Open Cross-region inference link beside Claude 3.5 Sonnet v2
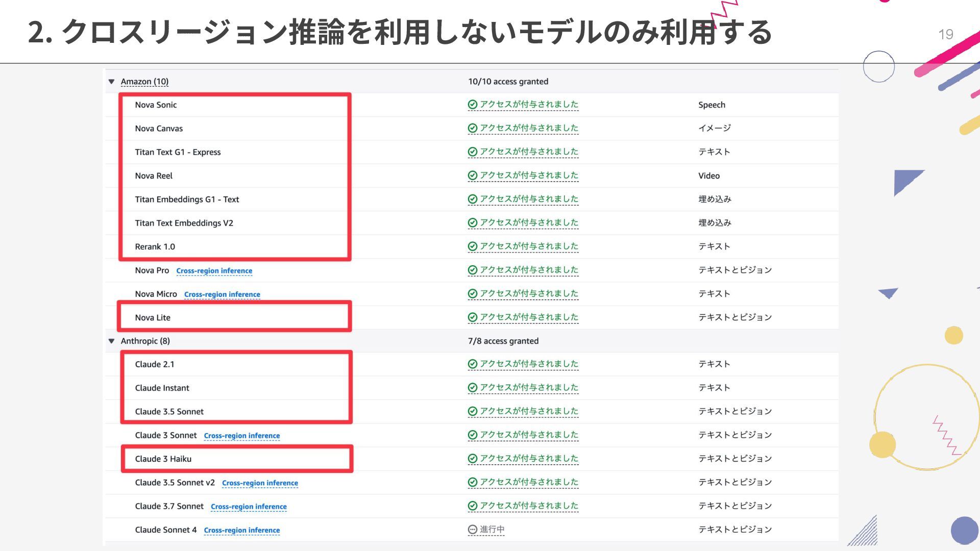The image size is (980, 551). [x=260, y=483]
